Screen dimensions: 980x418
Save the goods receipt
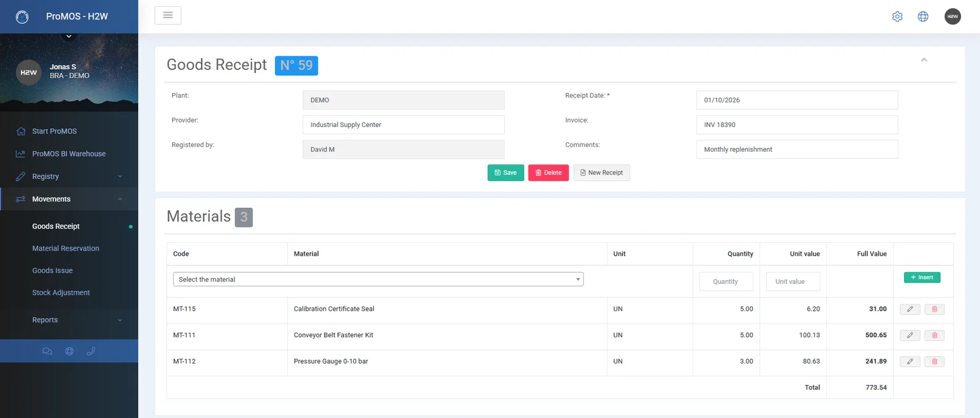click(506, 173)
